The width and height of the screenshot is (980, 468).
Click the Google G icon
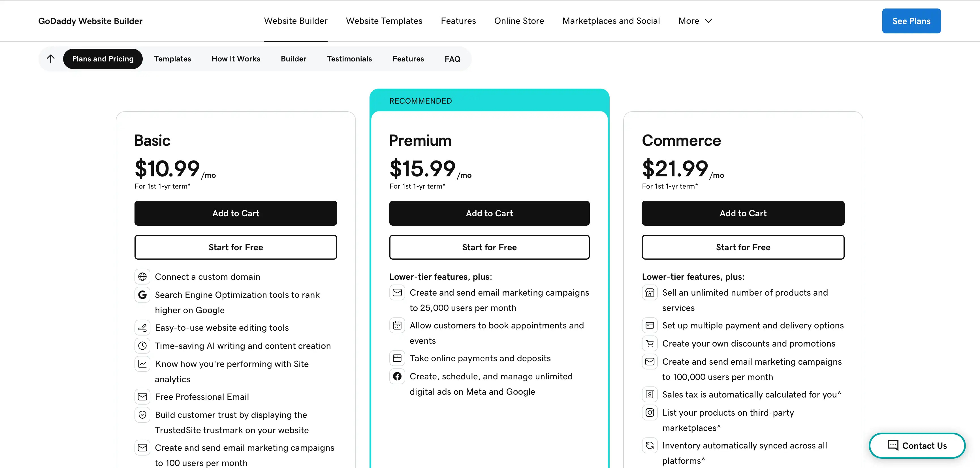coord(142,294)
